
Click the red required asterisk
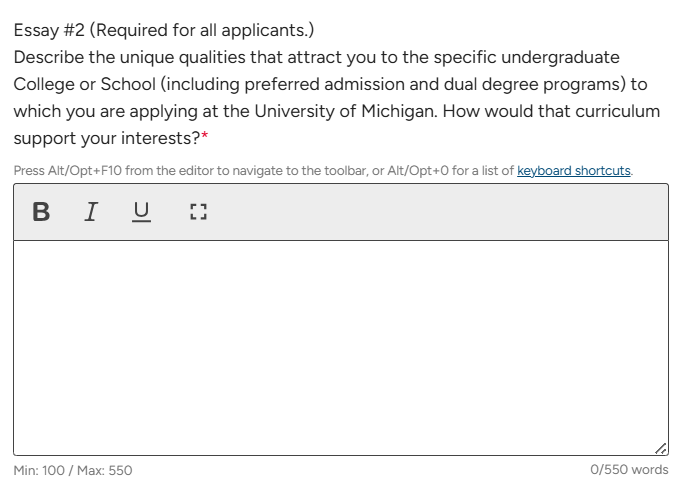(204, 137)
